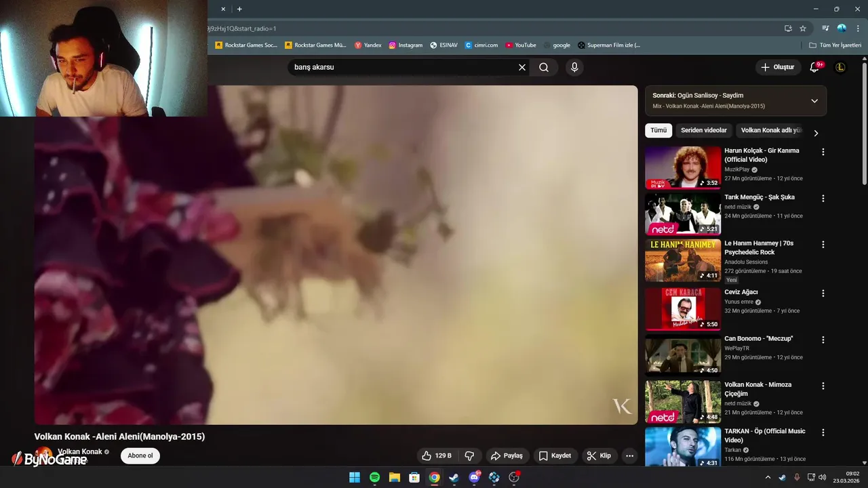Click the Kaydet save button
This screenshot has width=868, height=488.
tap(555, 455)
